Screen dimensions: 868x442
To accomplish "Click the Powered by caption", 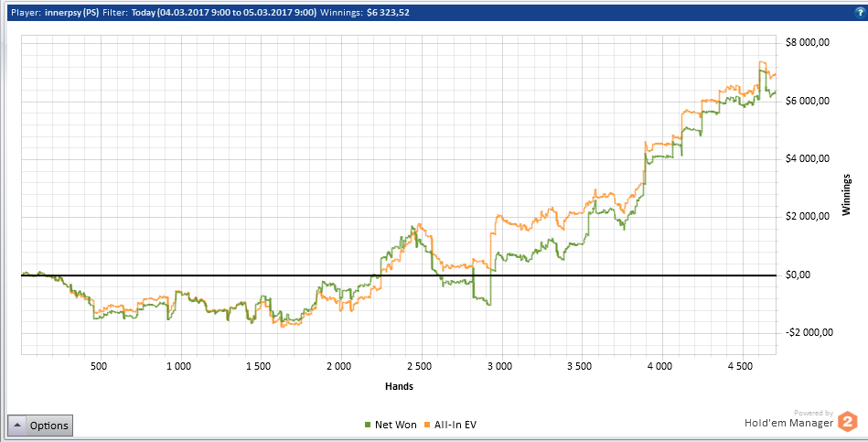I will pyautogui.click(x=813, y=413).
